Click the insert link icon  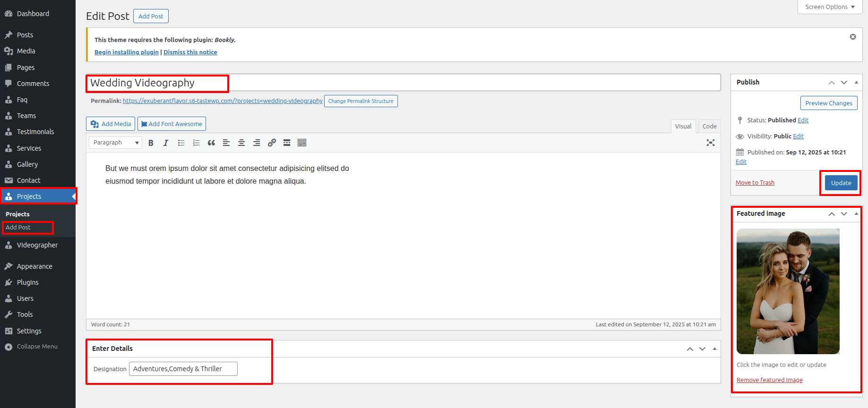point(272,143)
